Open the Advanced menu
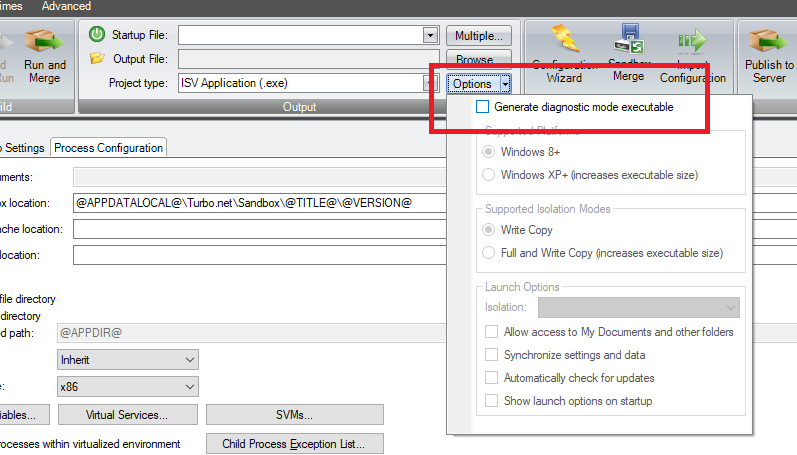 click(67, 6)
